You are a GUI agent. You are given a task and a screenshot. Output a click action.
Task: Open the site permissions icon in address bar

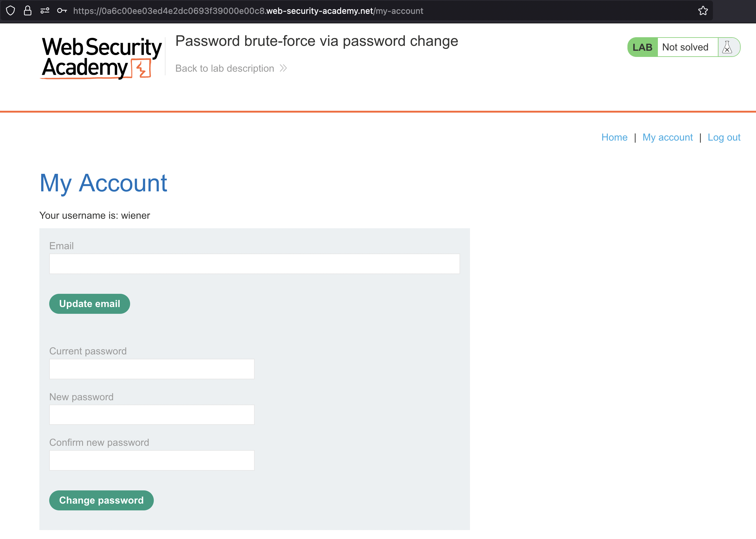point(45,11)
